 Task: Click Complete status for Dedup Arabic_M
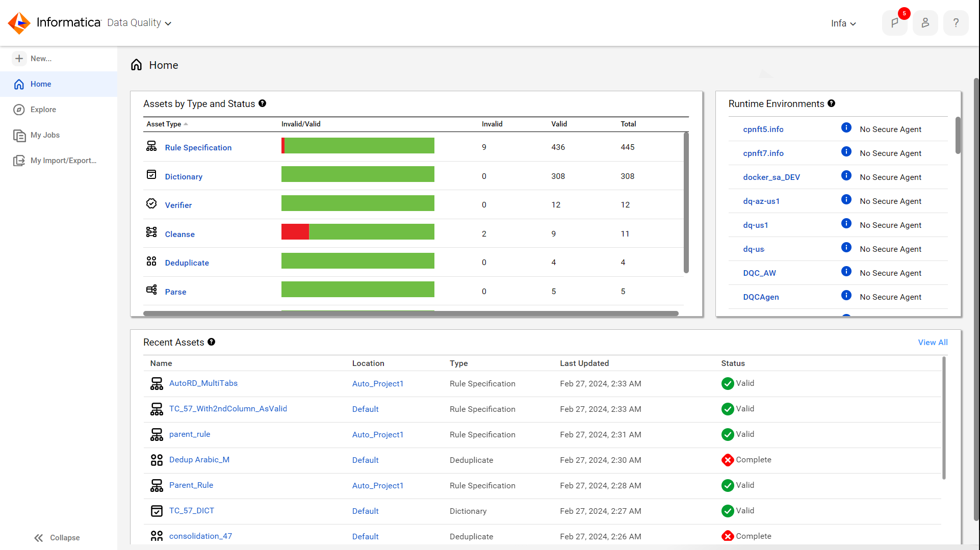(x=746, y=460)
